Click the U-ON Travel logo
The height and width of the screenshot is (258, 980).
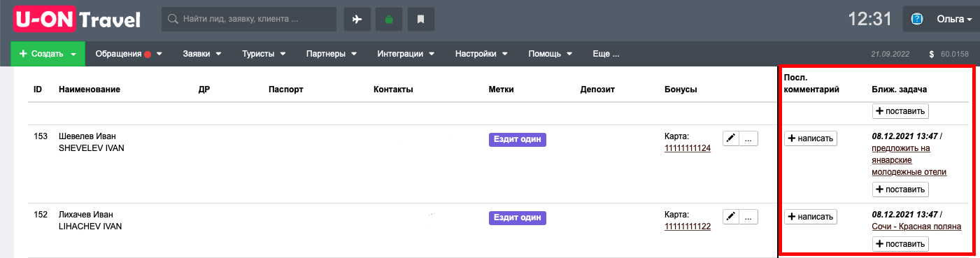[77, 20]
